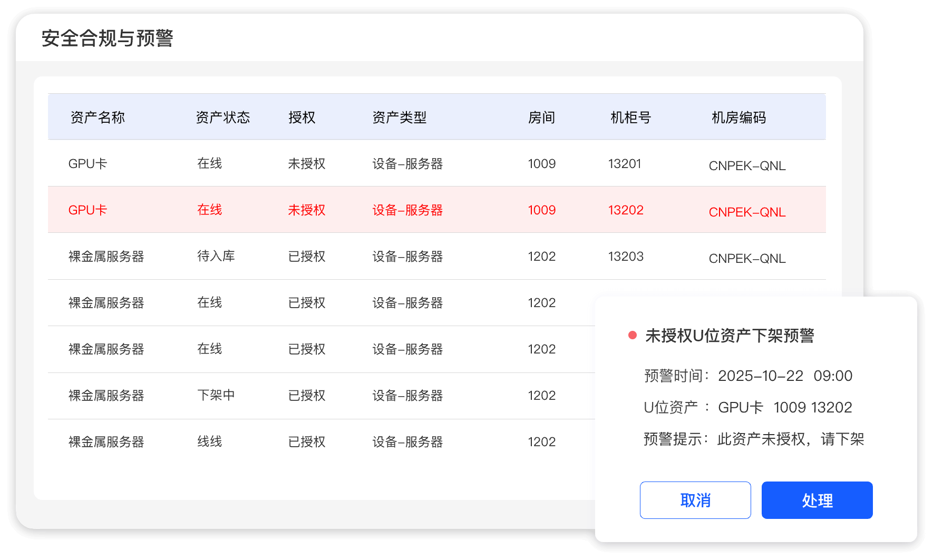
Task: Sort by the 资产状态 column header
Action: pos(222,117)
